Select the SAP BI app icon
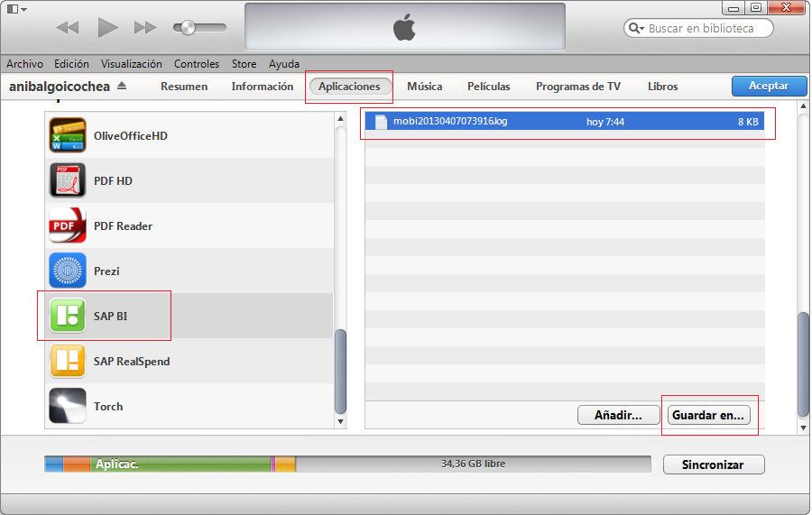The image size is (812, 515). [x=68, y=317]
